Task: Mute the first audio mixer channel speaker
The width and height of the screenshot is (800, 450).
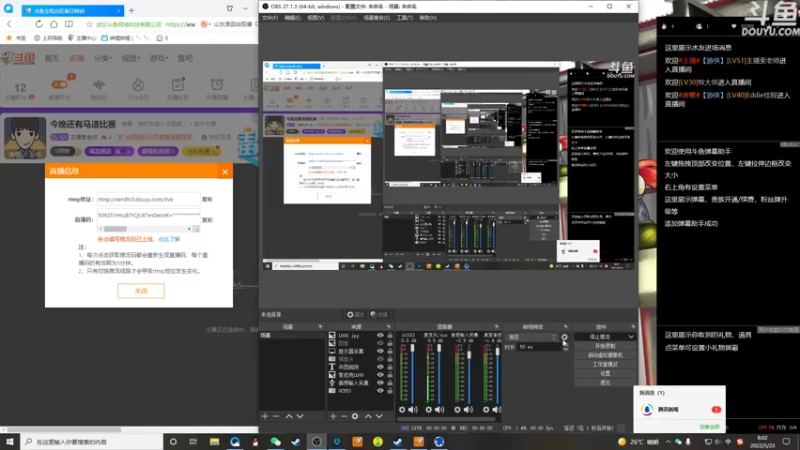Action: pos(413,409)
